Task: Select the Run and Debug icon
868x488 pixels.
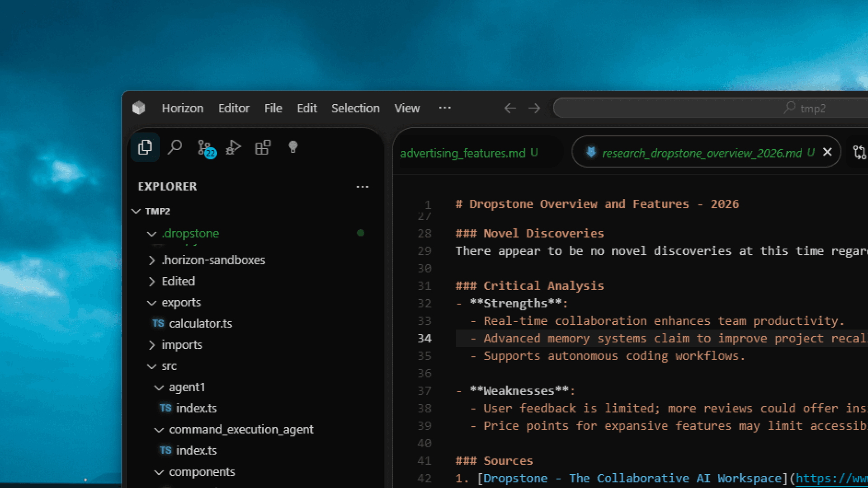Action: click(x=233, y=147)
